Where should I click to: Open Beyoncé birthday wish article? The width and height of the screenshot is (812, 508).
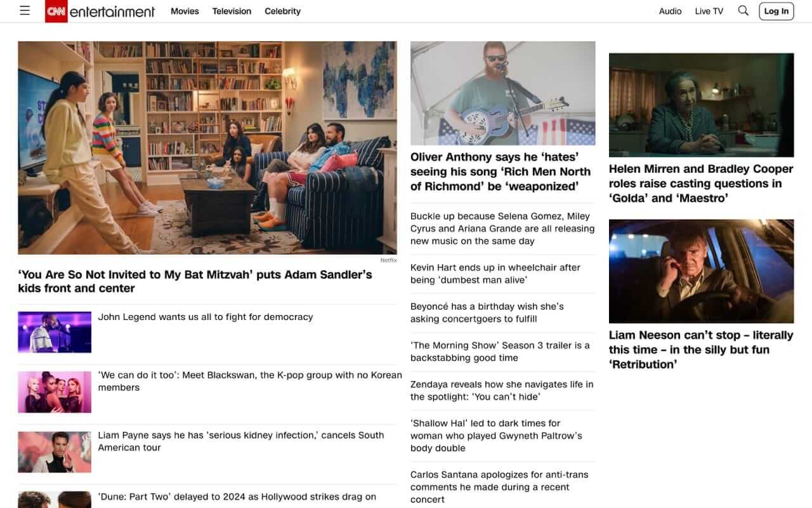(487, 312)
